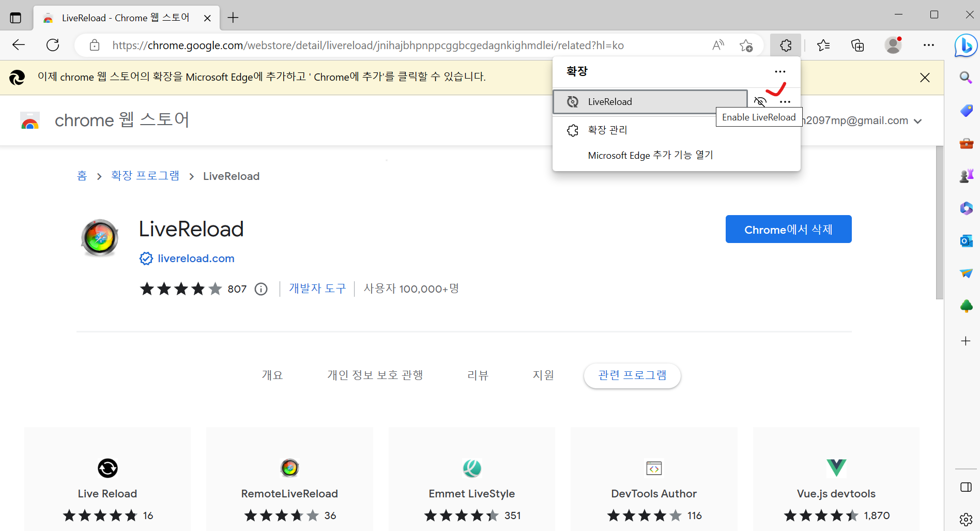Screen dimensions: 980x531
Task: Open sidebar Search
Action: pyautogui.click(x=966, y=78)
